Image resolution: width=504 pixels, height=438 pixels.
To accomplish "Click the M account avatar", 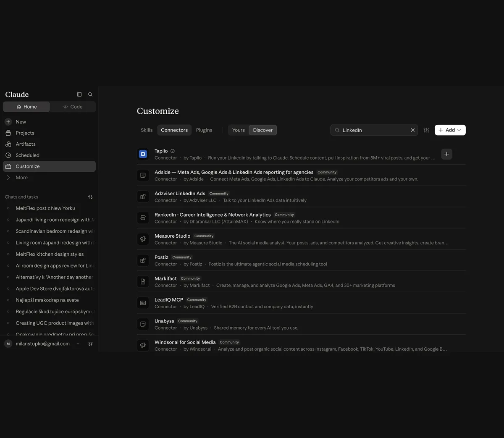I will [8, 344].
